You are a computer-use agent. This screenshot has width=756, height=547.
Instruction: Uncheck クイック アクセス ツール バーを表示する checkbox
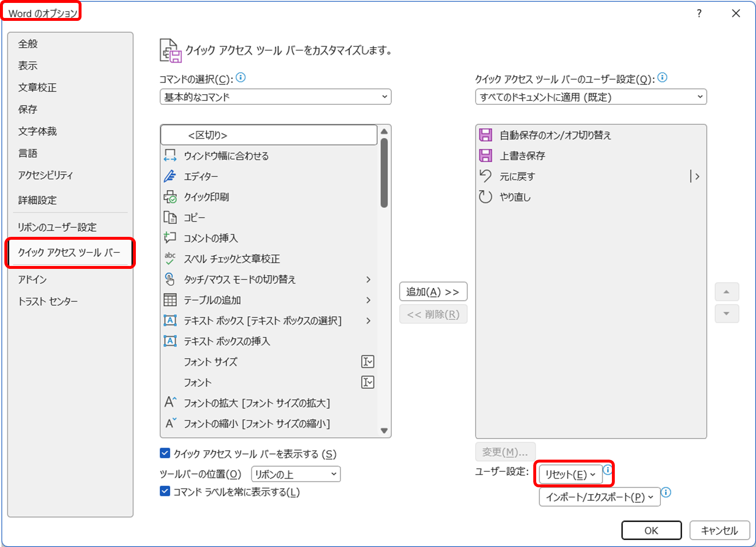tap(165, 453)
